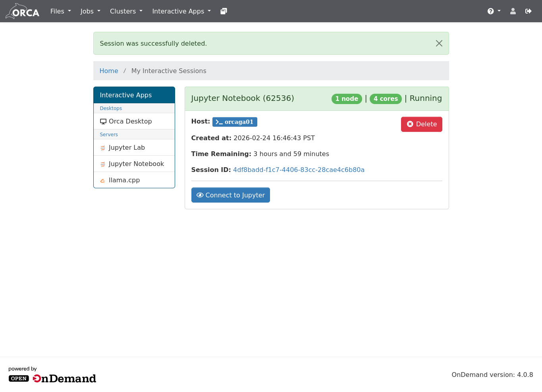Click the ORCA logo in navbar
The height and width of the screenshot is (392, 542).
tap(23, 12)
